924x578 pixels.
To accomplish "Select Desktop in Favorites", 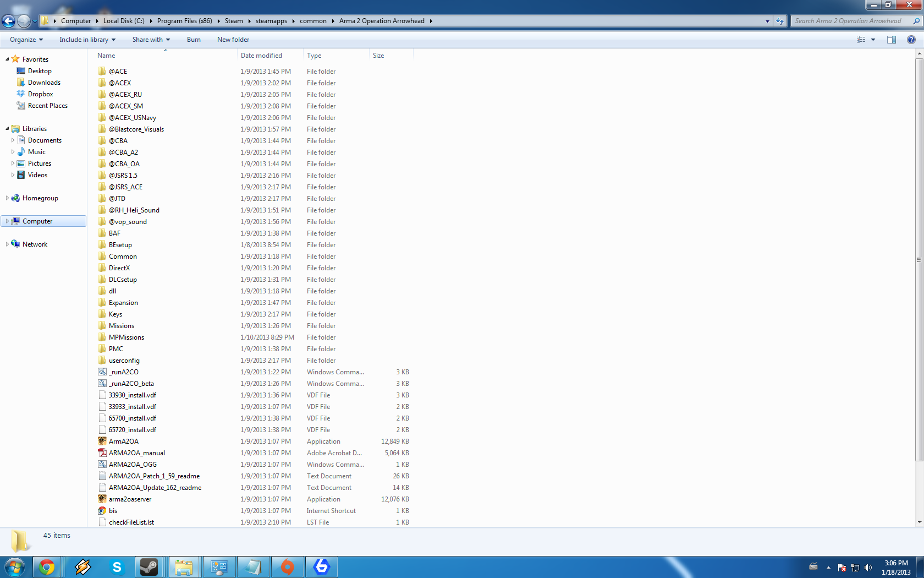I will click(x=40, y=71).
